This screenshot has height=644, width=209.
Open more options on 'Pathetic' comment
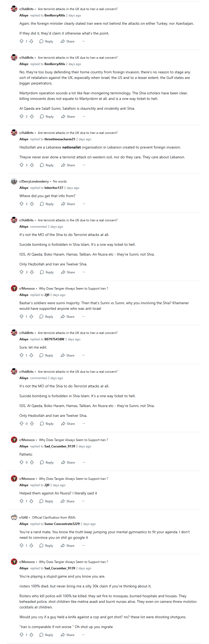point(84,462)
